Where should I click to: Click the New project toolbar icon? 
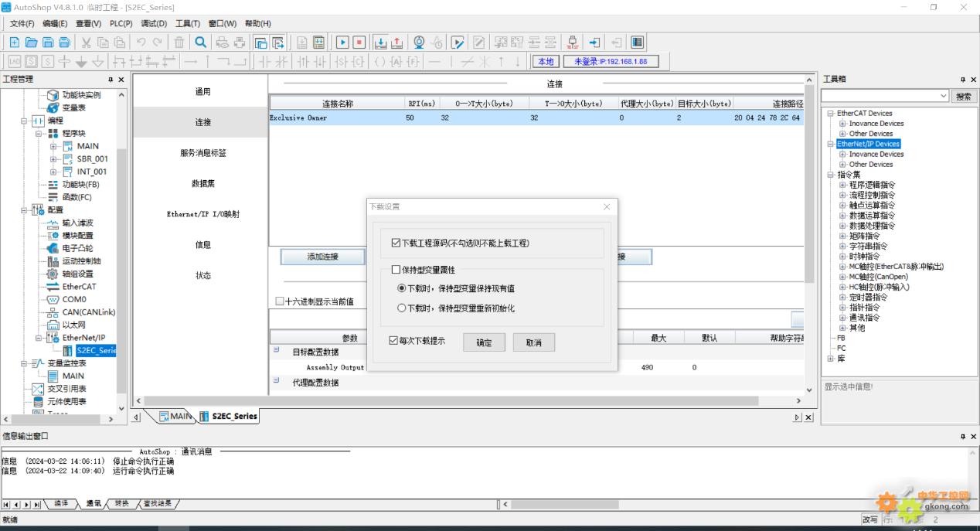click(x=15, y=43)
